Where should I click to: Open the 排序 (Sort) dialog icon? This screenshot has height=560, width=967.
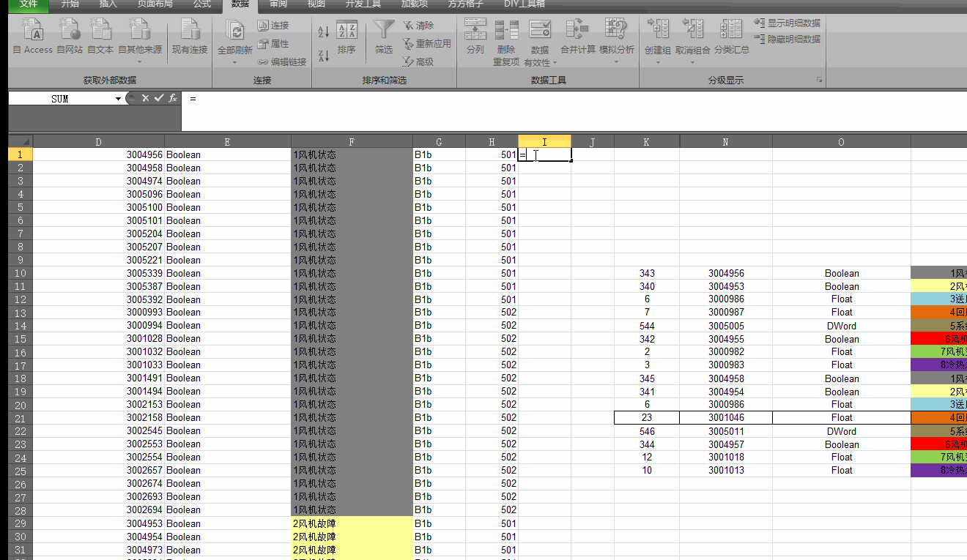coord(347,37)
